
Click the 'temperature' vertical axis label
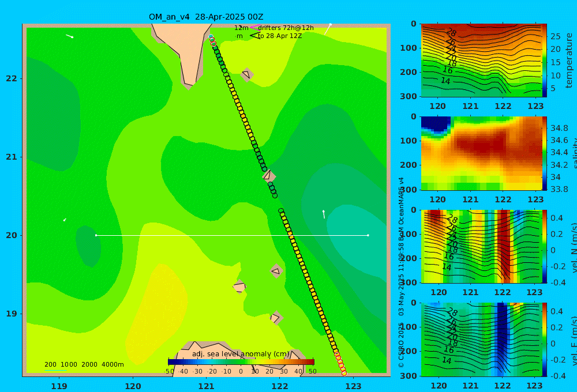tap(569, 61)
